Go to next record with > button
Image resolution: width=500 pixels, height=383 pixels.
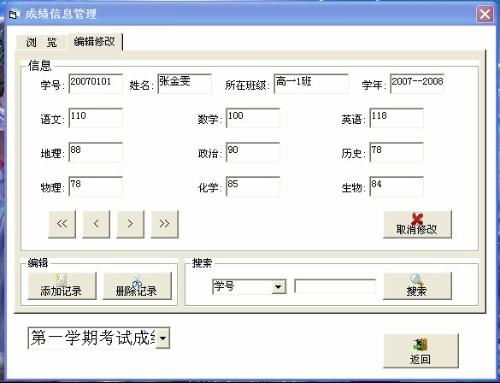(130, 224)
